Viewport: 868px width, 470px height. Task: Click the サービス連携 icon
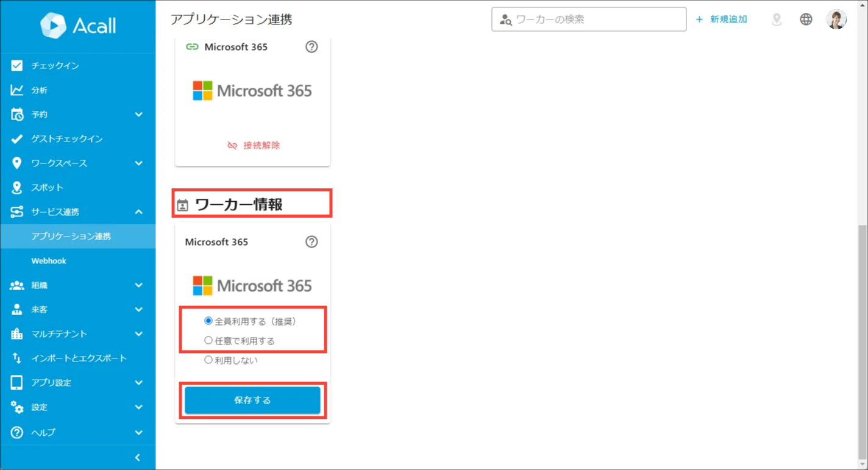[x=17, y=212]
